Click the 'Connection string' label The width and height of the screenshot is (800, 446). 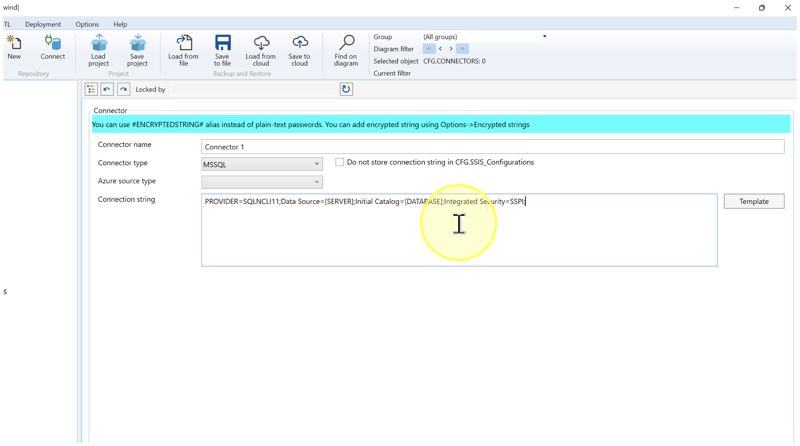pyautogui.click(x=127, y=200)
